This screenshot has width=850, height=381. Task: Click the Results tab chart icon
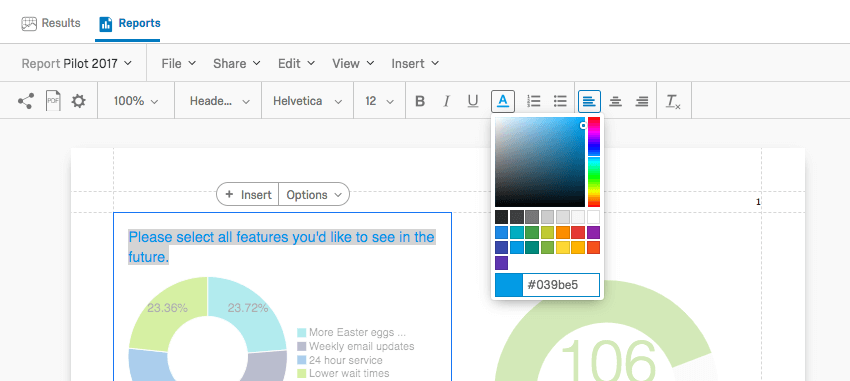(x=29, y=23)
